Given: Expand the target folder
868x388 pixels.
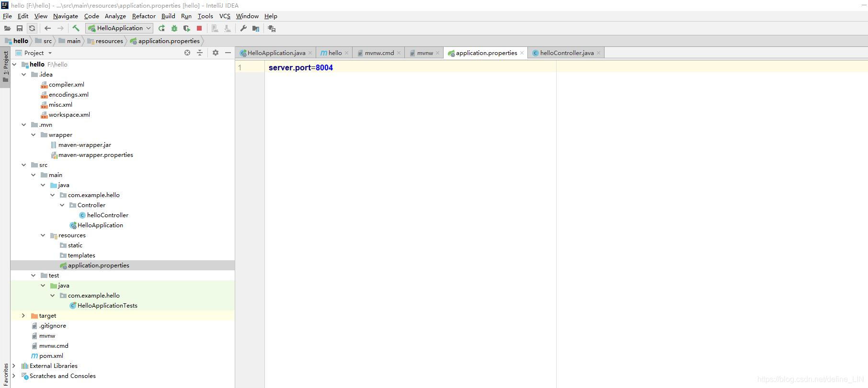Looking at the screenshot, I should click(x=23, y=315).
